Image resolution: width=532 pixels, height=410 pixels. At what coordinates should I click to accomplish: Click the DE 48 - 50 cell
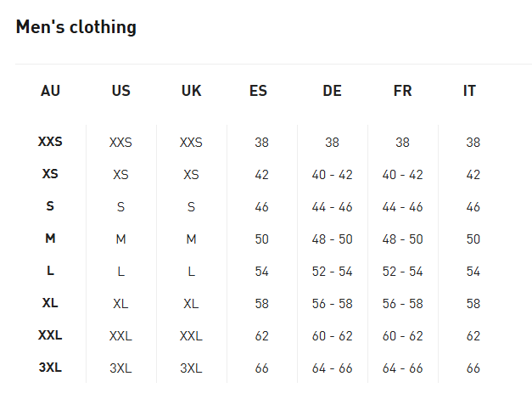(x=332, y=239)
